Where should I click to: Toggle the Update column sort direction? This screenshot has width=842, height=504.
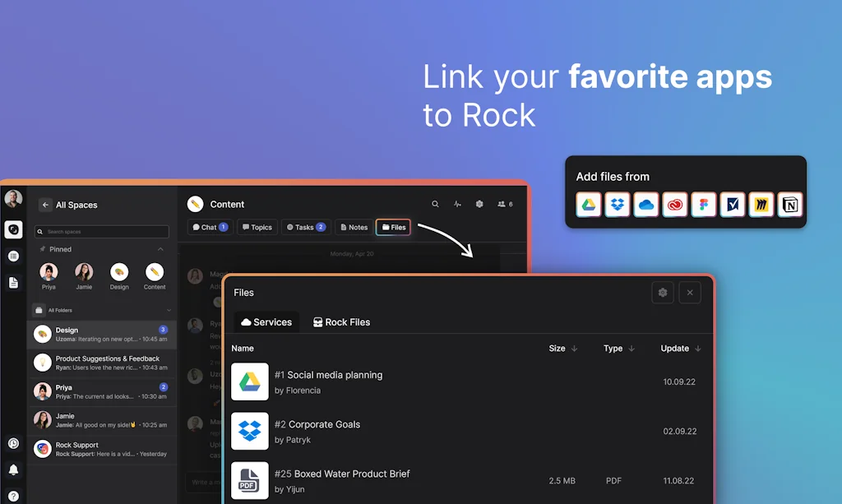click(697, 348)
